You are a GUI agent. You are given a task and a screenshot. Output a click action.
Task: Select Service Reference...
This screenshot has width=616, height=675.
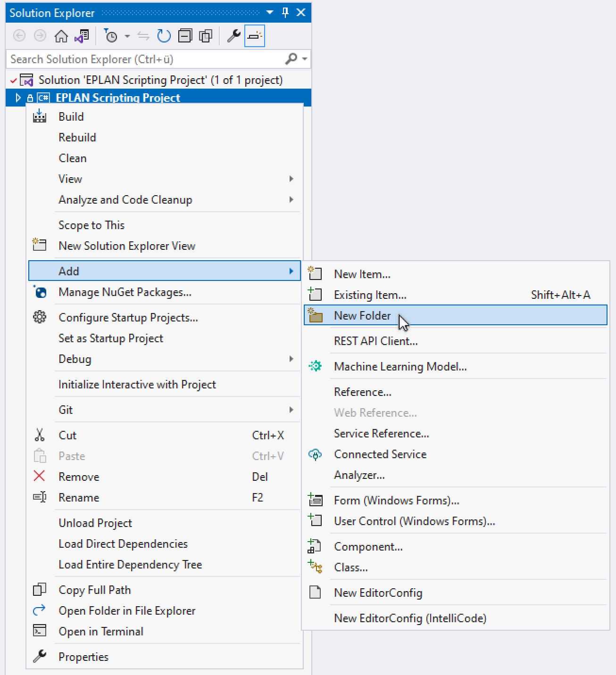coord(456,433)
